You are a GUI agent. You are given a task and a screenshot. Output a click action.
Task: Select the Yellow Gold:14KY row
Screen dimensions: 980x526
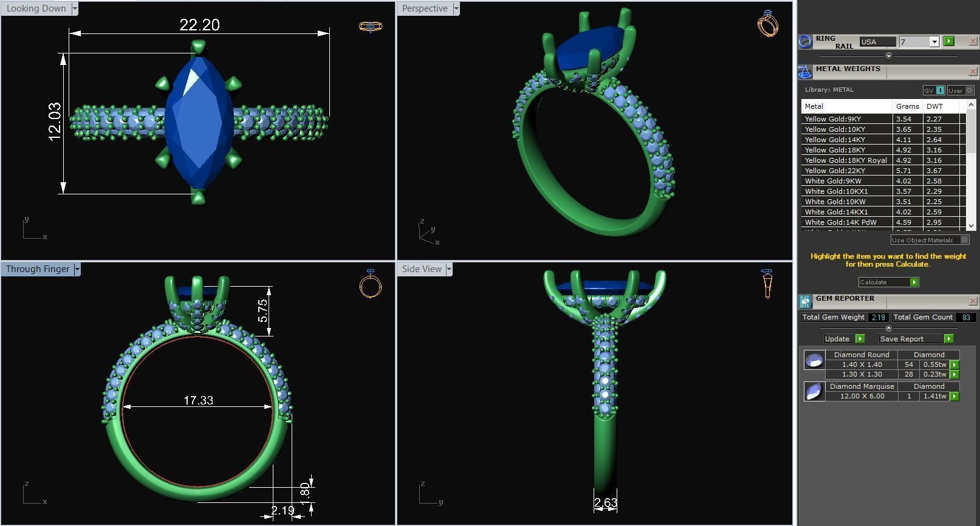883,140
